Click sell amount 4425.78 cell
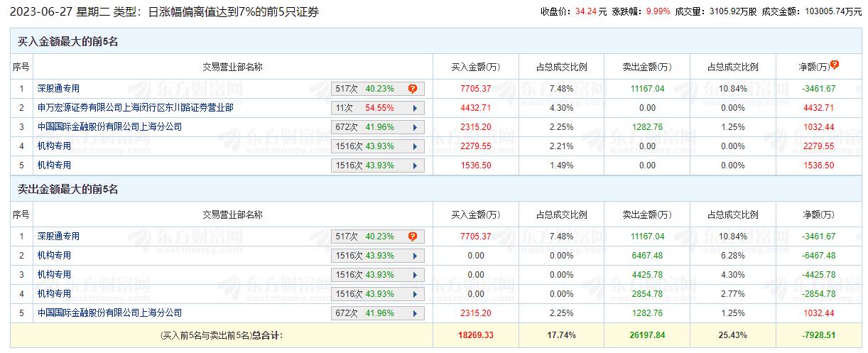868x353 pixels. click(x=646, y=275)
